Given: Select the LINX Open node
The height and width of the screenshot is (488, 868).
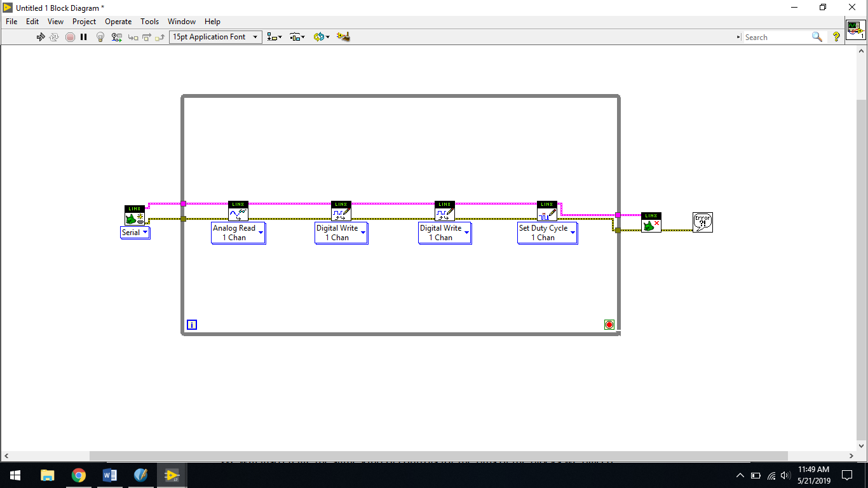Looking at the screenshot, I should click(135, 215).
